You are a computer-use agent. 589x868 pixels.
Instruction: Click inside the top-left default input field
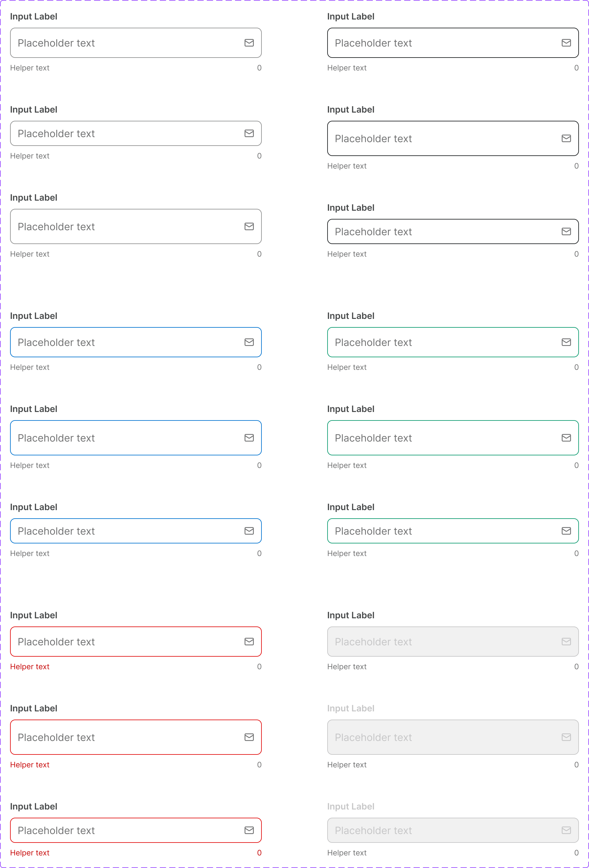pyautogui.click(x=112, y=43)
